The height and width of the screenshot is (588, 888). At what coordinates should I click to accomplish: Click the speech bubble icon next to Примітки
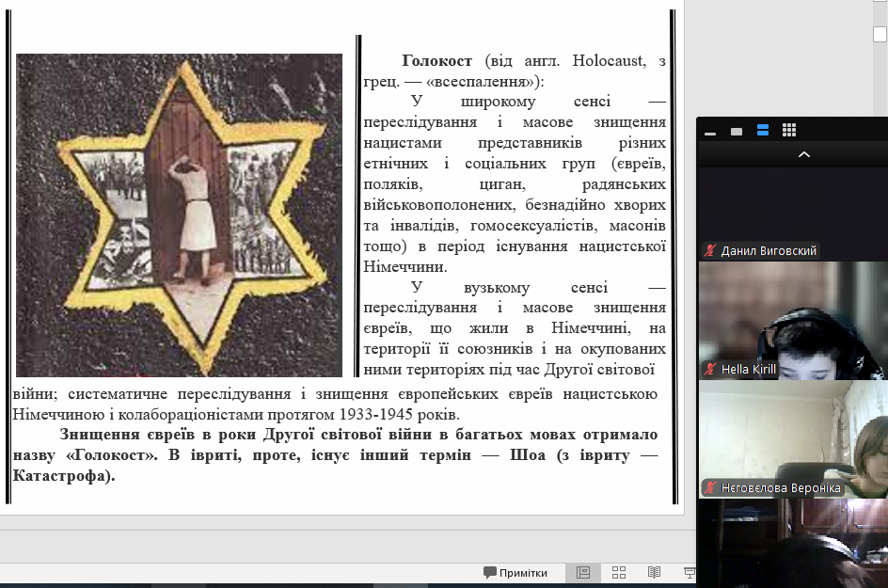[x=489, y=573]
